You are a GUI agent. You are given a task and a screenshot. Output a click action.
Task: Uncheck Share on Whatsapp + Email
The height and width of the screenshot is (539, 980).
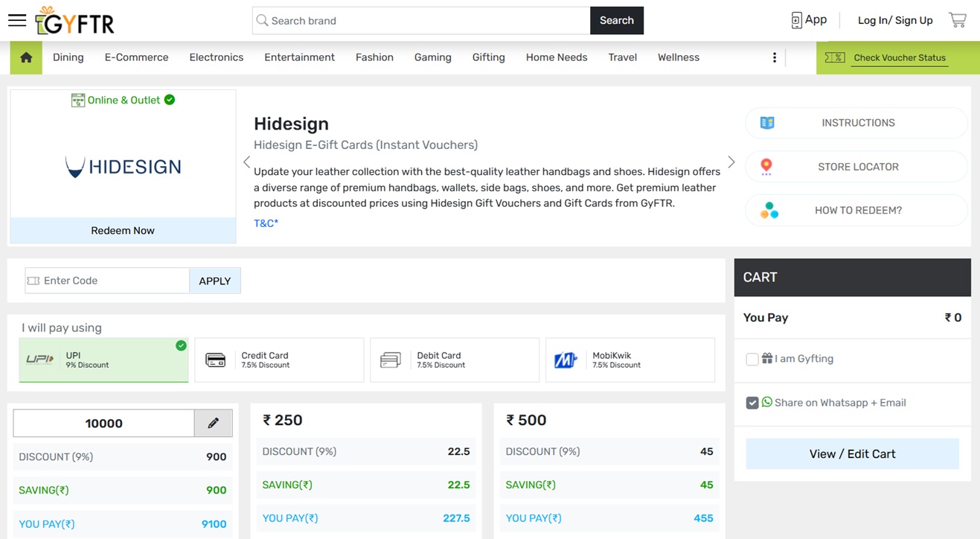click(x=752, y=403)
